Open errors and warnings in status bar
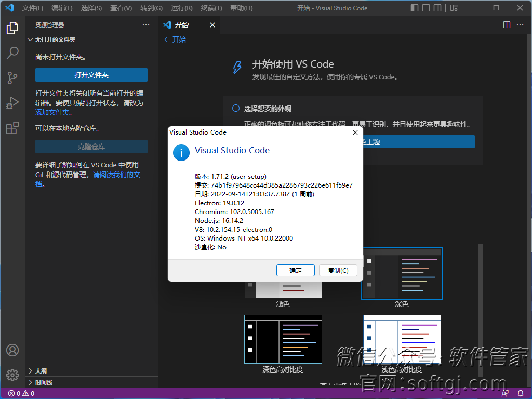The image size is (532, 399). (x=21, y=393)
